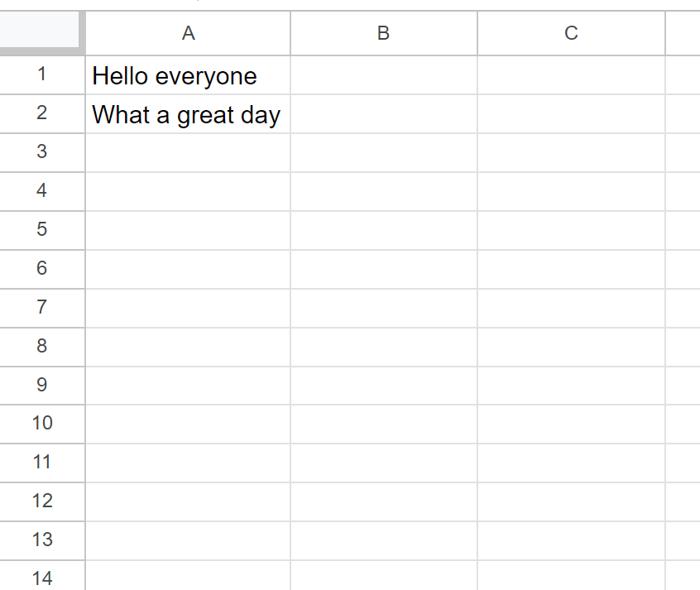The image size is (700, 590).
Task: Select row 1 via its row header
Action: [42, 75]
